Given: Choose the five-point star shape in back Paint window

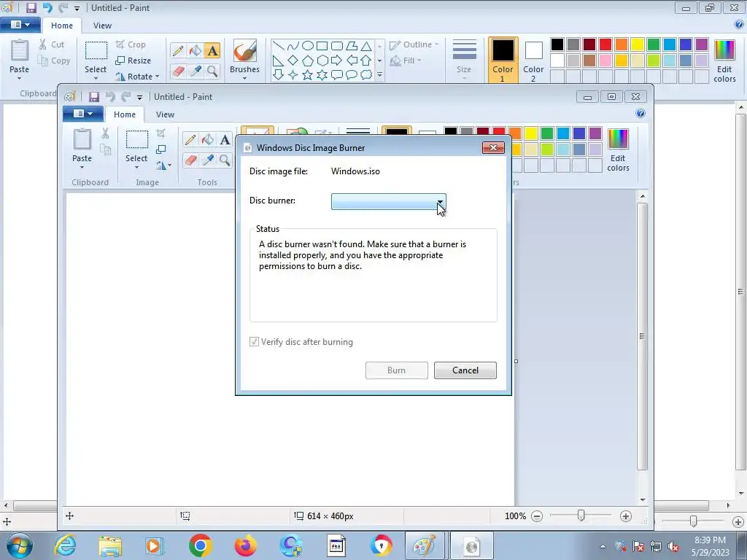Looking at the screenshot, I should (307, 75).
